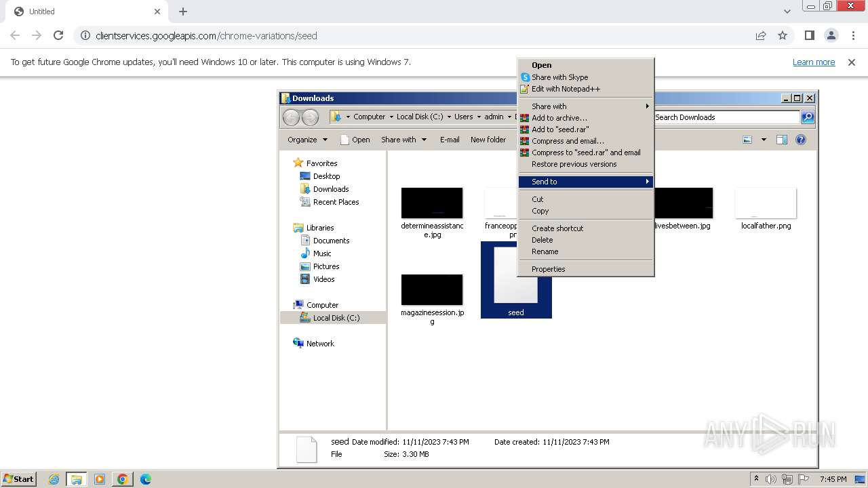This screenshot has width=868, height=488.
Task: Reload the page with the refresh icon
Action: click(58, 35)
